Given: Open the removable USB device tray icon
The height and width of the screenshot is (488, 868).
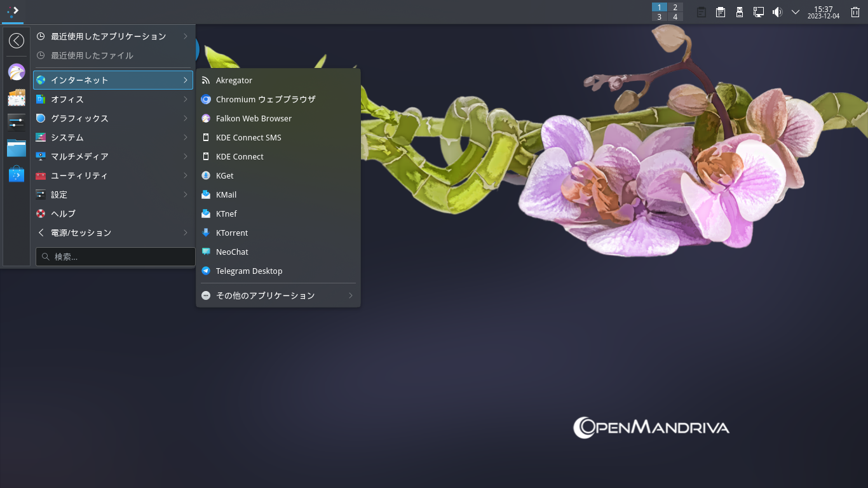Looking at the screenshot, I should coord(740,12).
